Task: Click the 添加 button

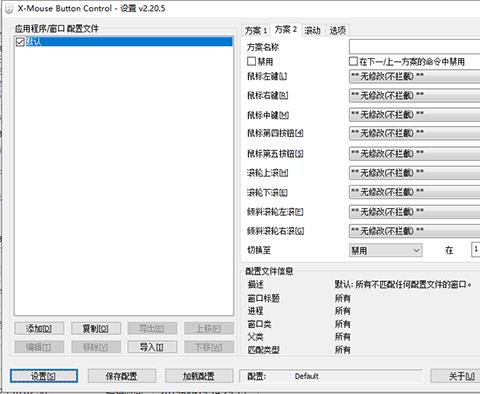Action: point(39,329)
